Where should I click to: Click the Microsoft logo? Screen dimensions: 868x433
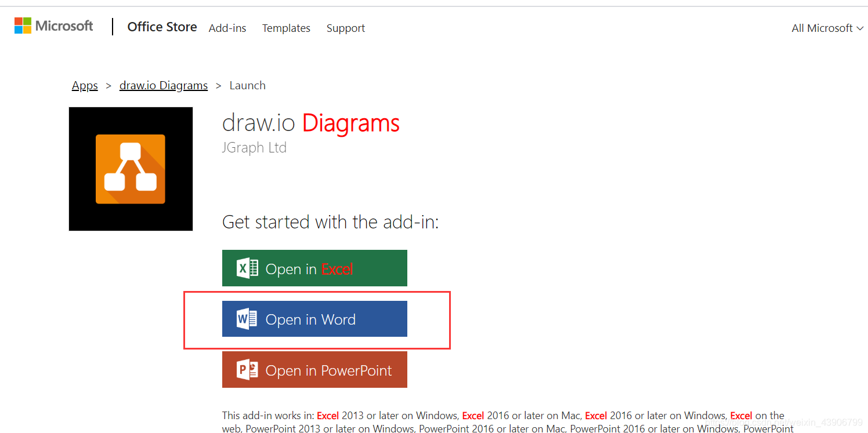54,26
